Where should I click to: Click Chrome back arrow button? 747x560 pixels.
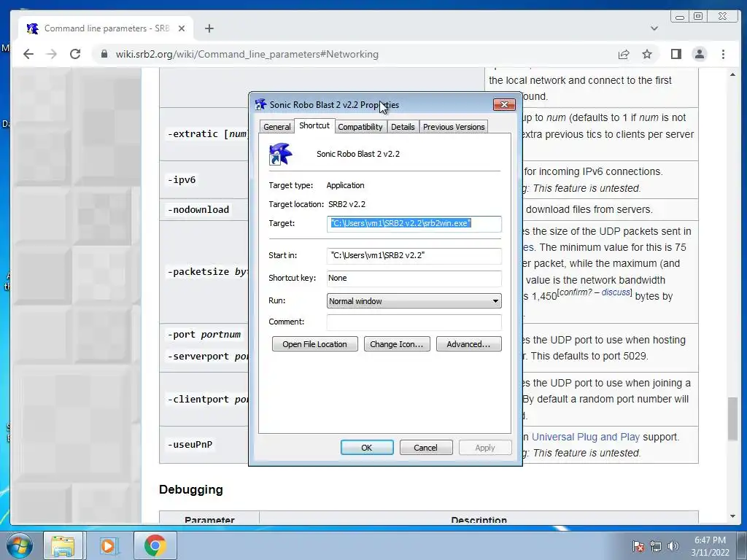point(28,54)
